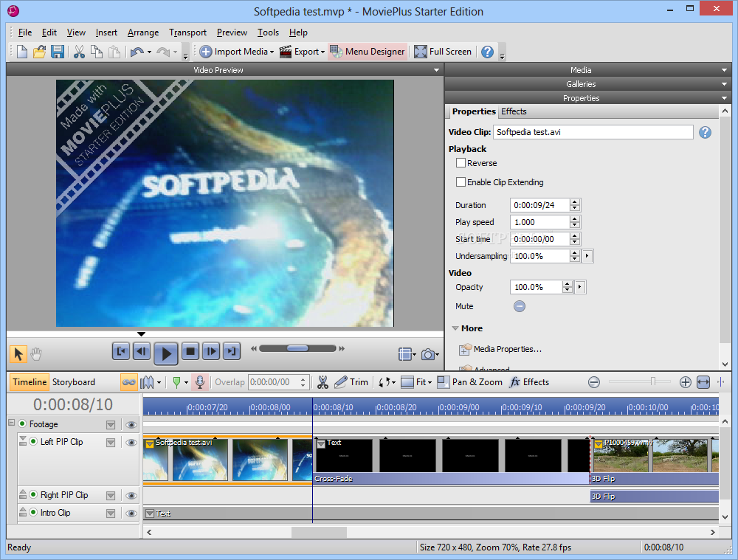Play the video preview
738x560 pixels.
pyautogui.click(x=166, y=353)
